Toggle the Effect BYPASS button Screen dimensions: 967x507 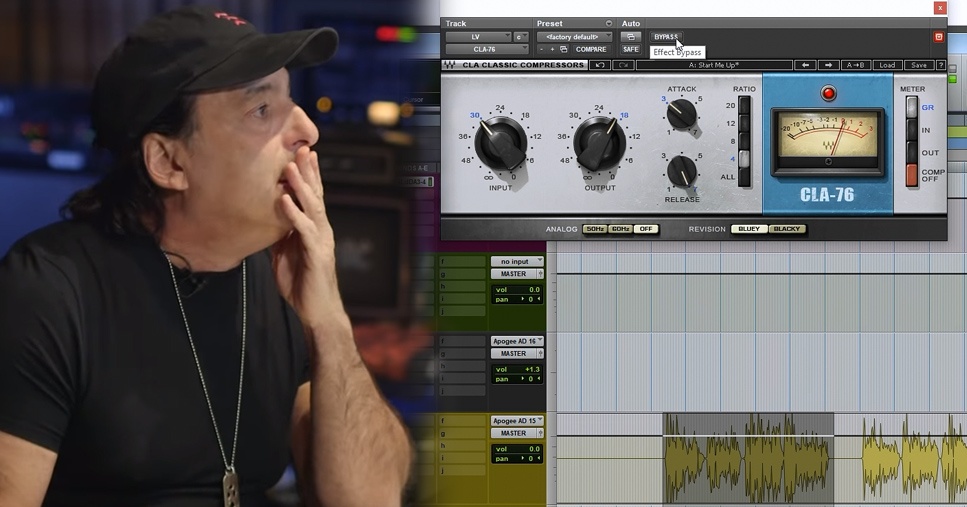[x=666, y=37]
